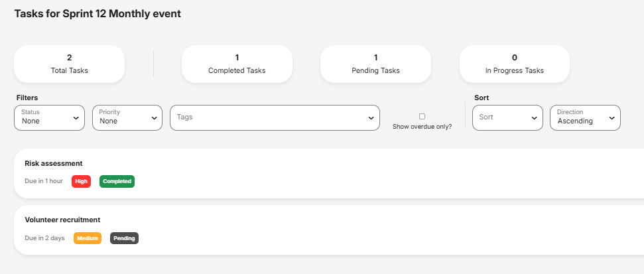
Task: Click the Pending Tasks summary card
Action: 375,64
